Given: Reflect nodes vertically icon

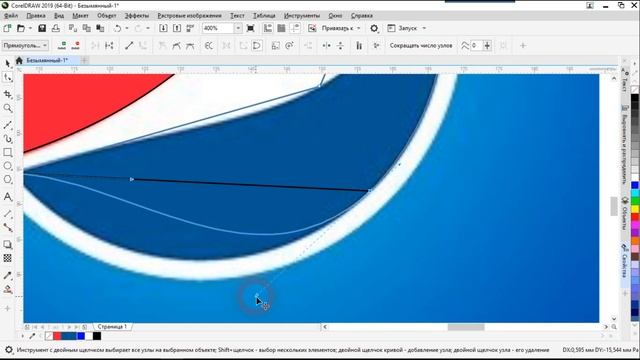Looking at the screenshot, I should pyautogui.click(x=340, y=45).
